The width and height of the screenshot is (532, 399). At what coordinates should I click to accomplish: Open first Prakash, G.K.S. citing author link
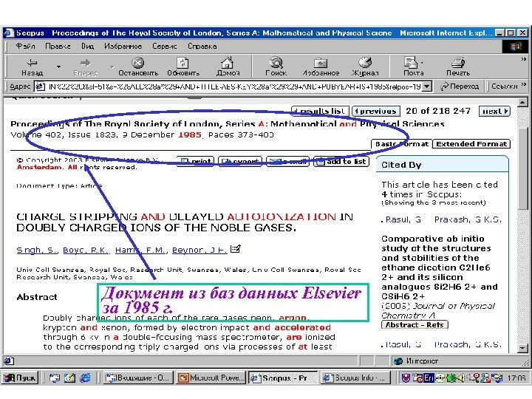pyautogui.click(x=468, y=219)
